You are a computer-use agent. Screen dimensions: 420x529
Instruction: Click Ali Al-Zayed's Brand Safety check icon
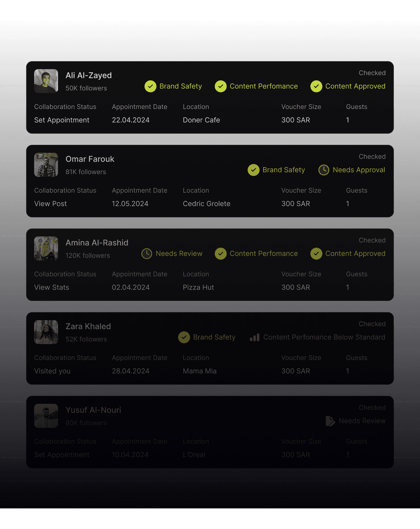(x=150, y=86)
